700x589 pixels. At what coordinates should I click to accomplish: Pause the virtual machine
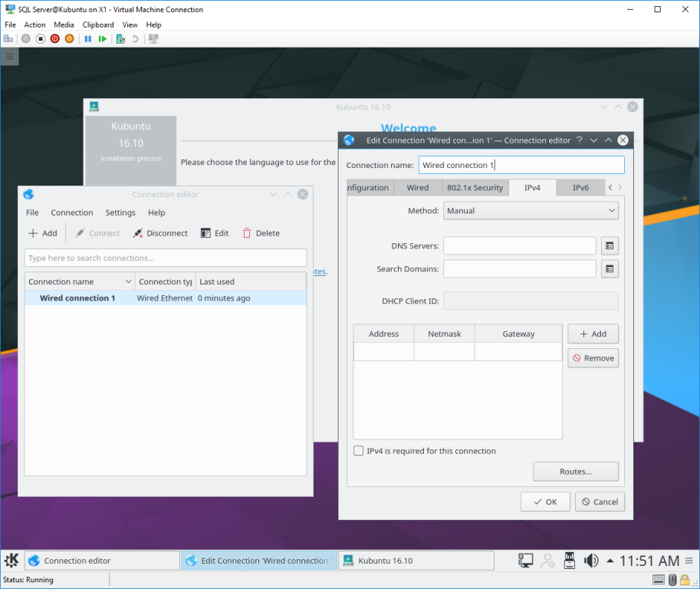pos(88,39)
